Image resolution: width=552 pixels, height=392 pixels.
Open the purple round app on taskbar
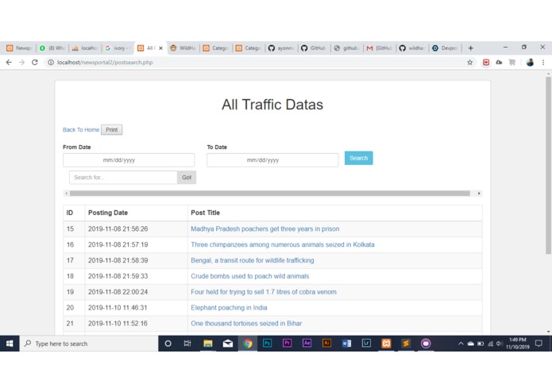426,344
